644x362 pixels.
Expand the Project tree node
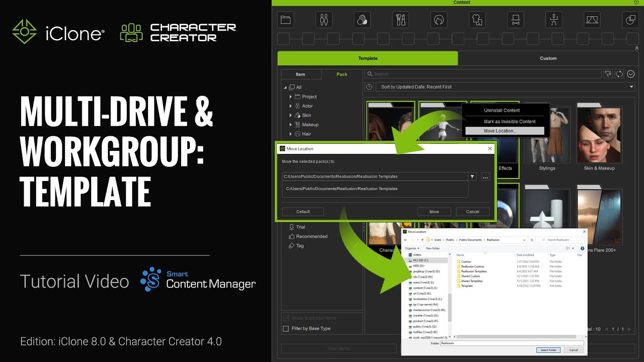click(290, 97)
